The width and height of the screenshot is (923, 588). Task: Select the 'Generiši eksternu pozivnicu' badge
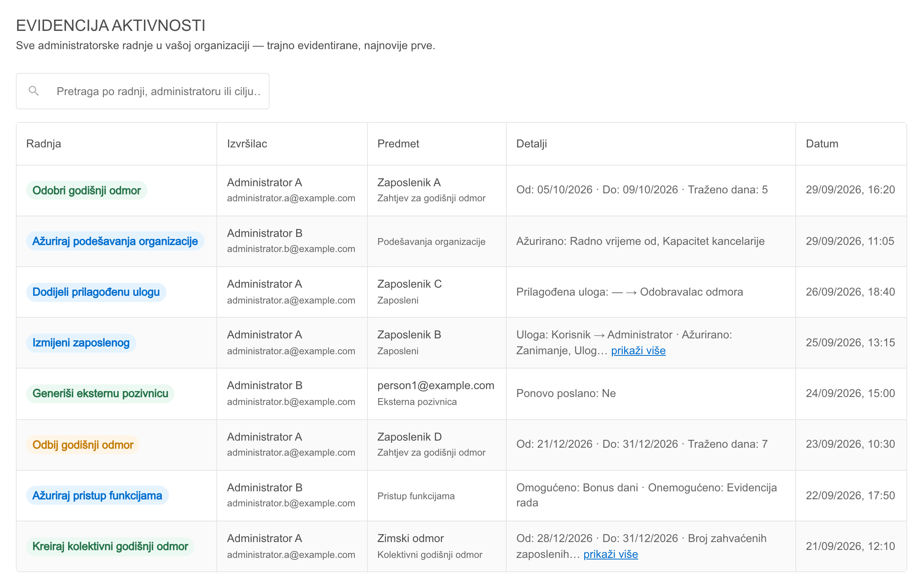100,393
